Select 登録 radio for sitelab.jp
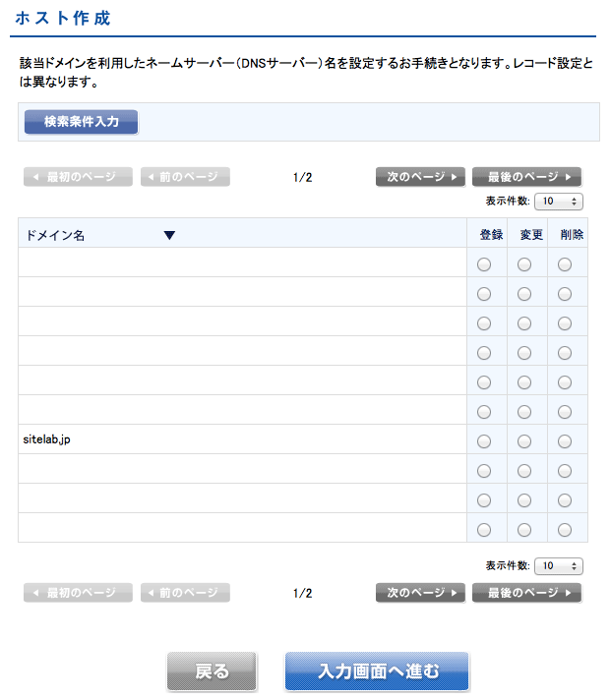610x700 pixels. 484,440
